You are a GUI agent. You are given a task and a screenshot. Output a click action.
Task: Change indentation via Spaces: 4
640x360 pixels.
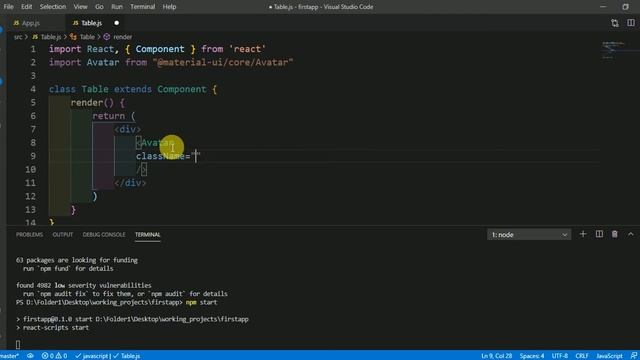532,356
